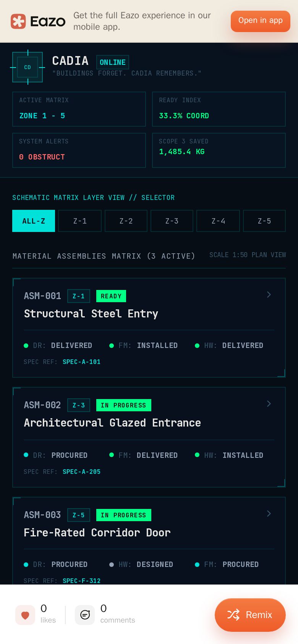Click the Z-3 zone tag on ASM-002
The height and width of the screenshot is (644, 298).
coord(79,405)
